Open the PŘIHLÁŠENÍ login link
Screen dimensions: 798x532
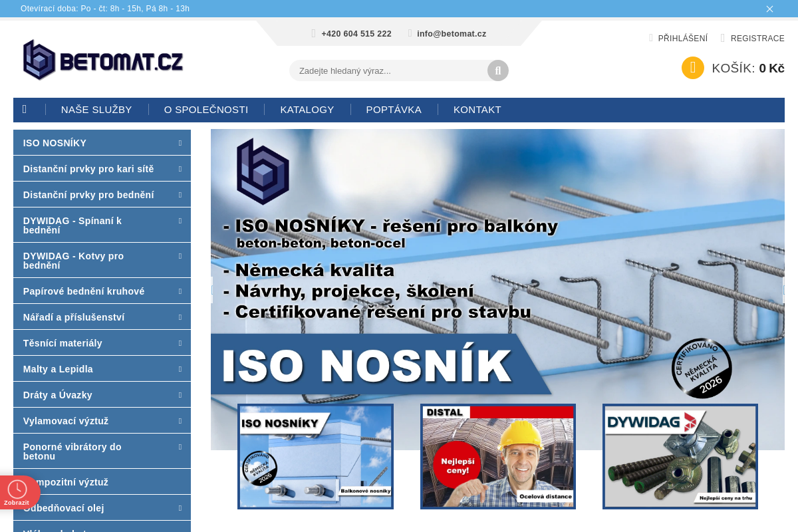pos(683,39)
